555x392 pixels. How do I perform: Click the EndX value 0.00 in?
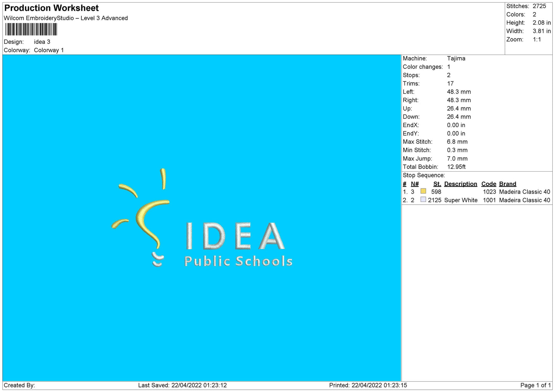(x=456, y=125)
